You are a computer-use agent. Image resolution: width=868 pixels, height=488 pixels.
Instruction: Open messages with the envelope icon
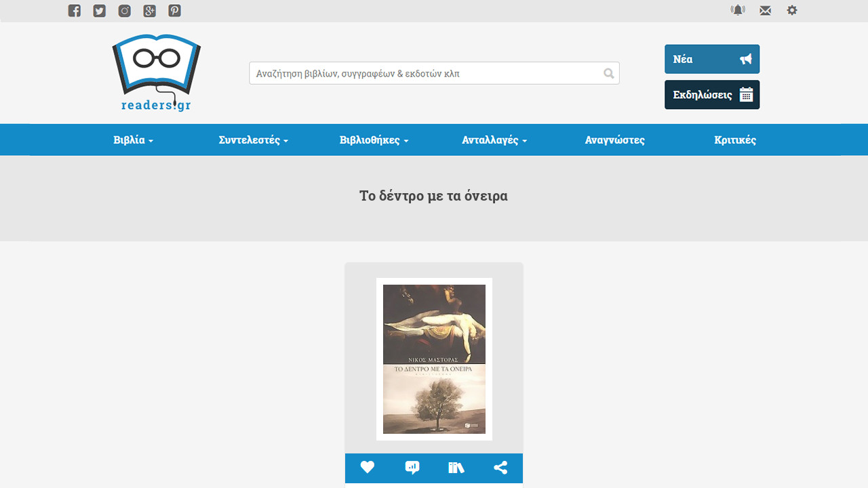tap(765, 11)
